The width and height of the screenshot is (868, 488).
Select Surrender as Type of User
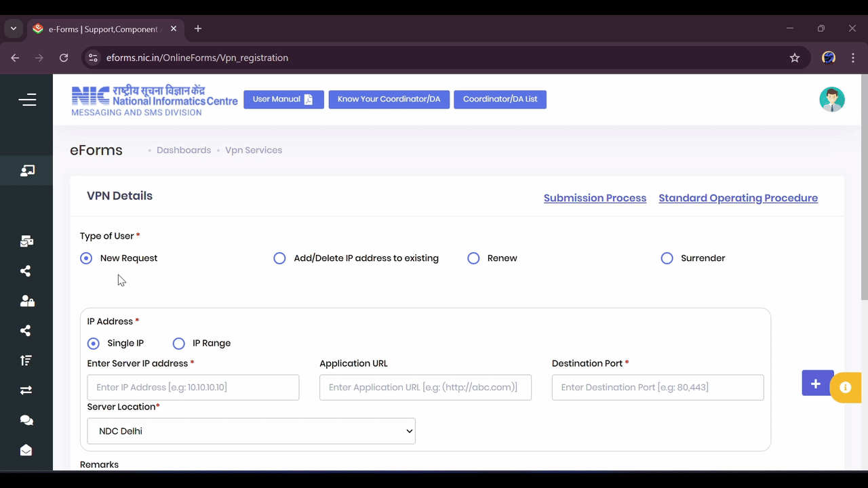tap(667, 258)
